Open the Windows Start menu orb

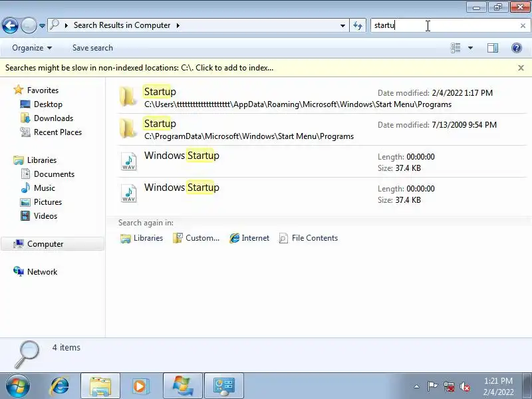(18, 386)
